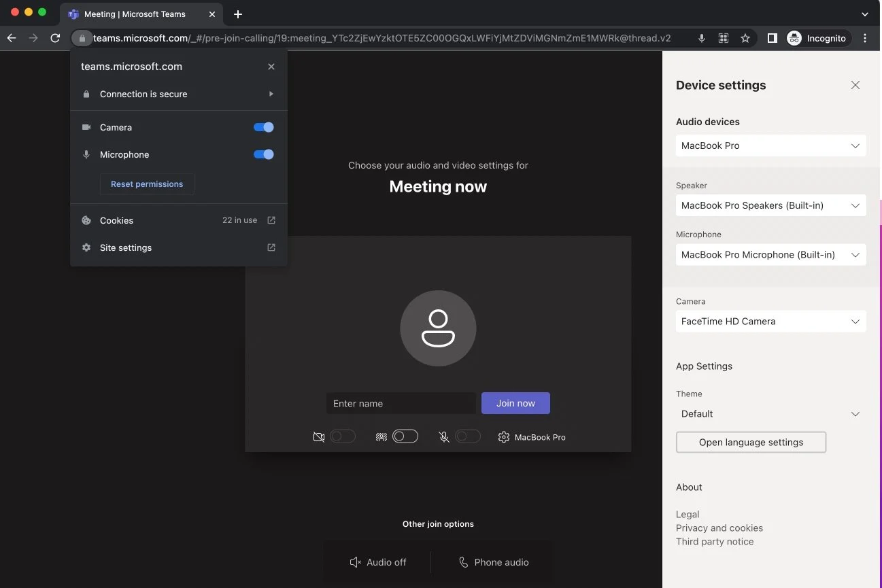The height and width of the screenshot is (588, 882).
Task: Switch to the Meeting Microsoft Teams tab
Action: [134, 14]
